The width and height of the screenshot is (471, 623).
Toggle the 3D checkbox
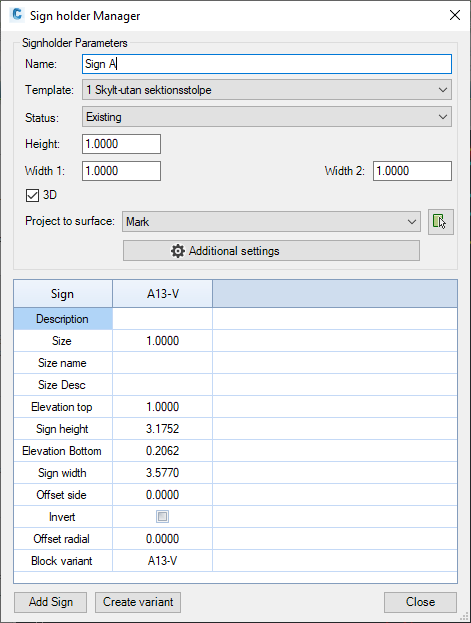pos(32,195)
